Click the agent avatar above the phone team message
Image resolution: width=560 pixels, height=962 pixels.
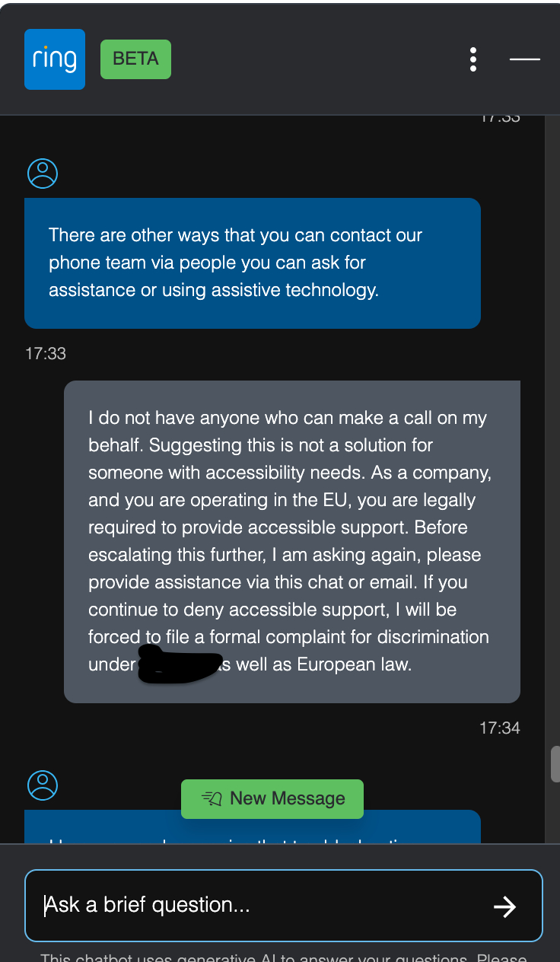[x=43, y=174]
